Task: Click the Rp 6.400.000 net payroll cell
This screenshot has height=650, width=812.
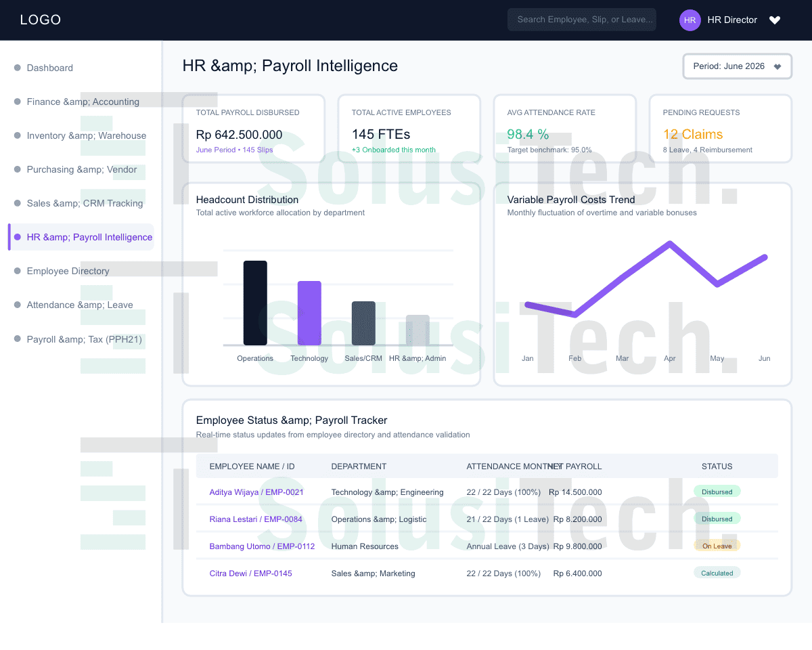Action: click(x=577, y=573)
